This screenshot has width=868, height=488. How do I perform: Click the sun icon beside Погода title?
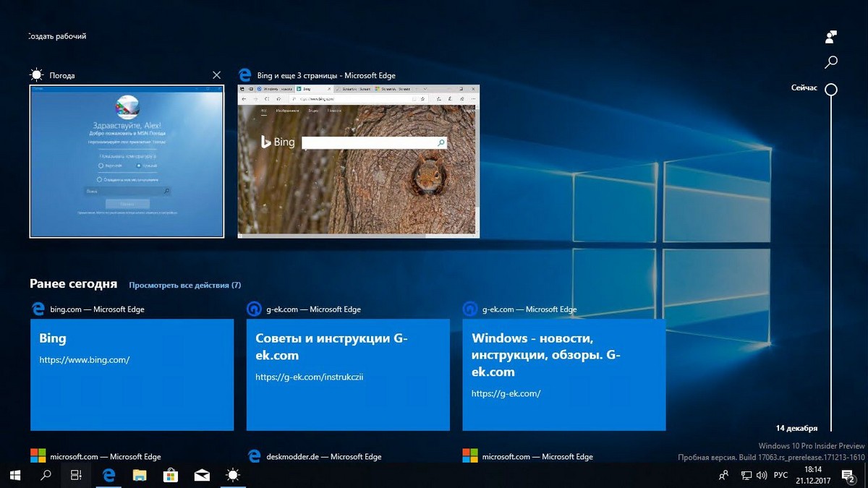tap(36, 75)
